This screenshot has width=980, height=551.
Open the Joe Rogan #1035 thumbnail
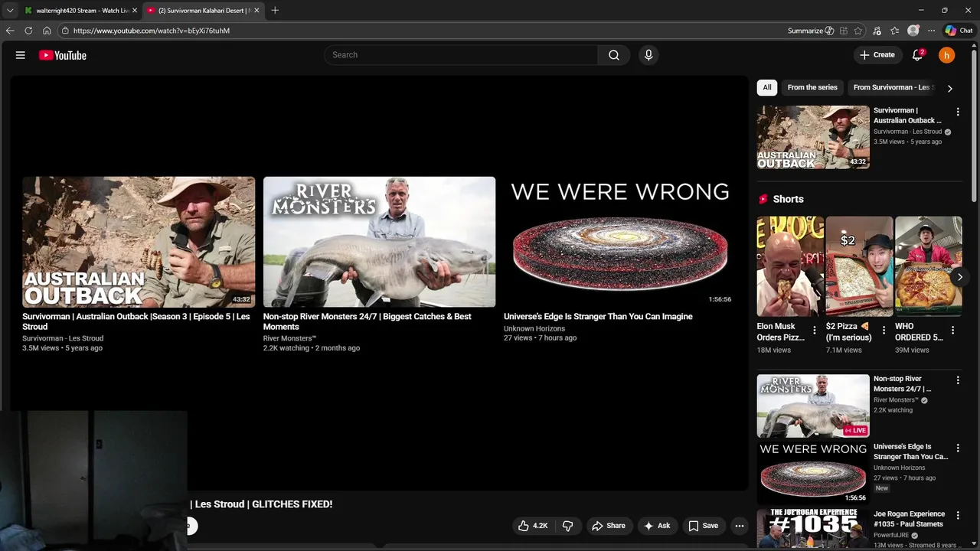click(813, 529)
